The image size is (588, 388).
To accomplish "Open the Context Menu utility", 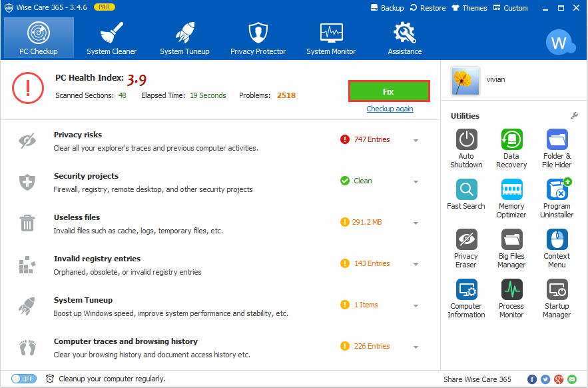I will [x=557, y=248].
